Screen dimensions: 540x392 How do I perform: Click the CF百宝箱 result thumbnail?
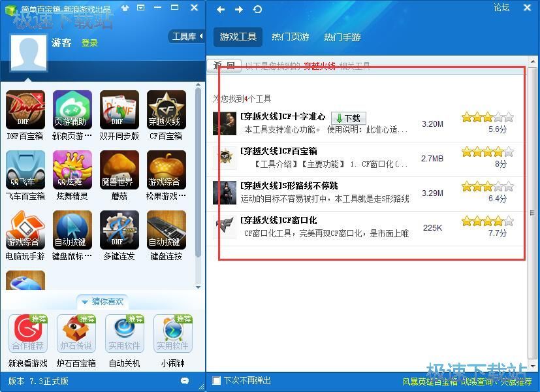(x=225, y=157)
